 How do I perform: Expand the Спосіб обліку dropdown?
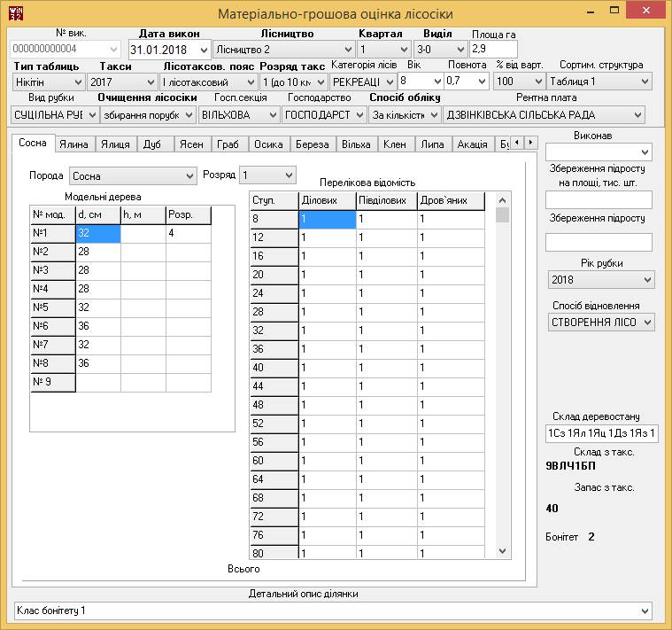pyautogui.click(x=434, y=115)
